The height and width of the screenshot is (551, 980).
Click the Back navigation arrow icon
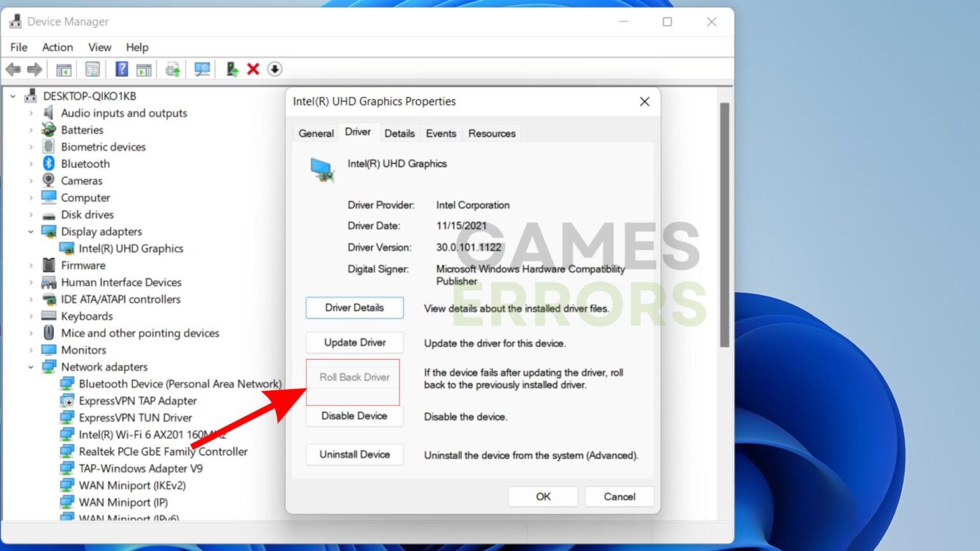[x=14, y=69]
